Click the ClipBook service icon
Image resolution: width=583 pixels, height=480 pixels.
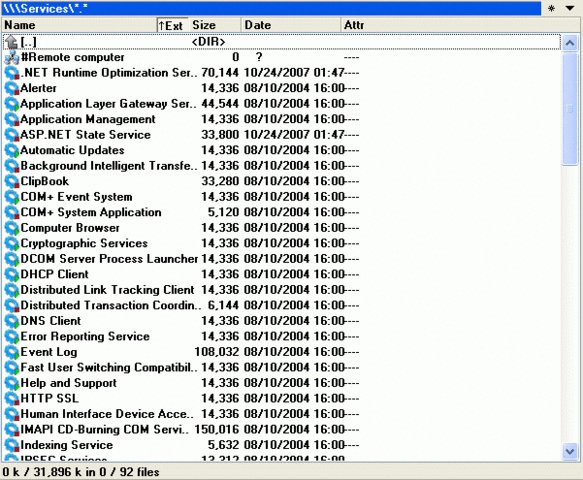[12, 181]
